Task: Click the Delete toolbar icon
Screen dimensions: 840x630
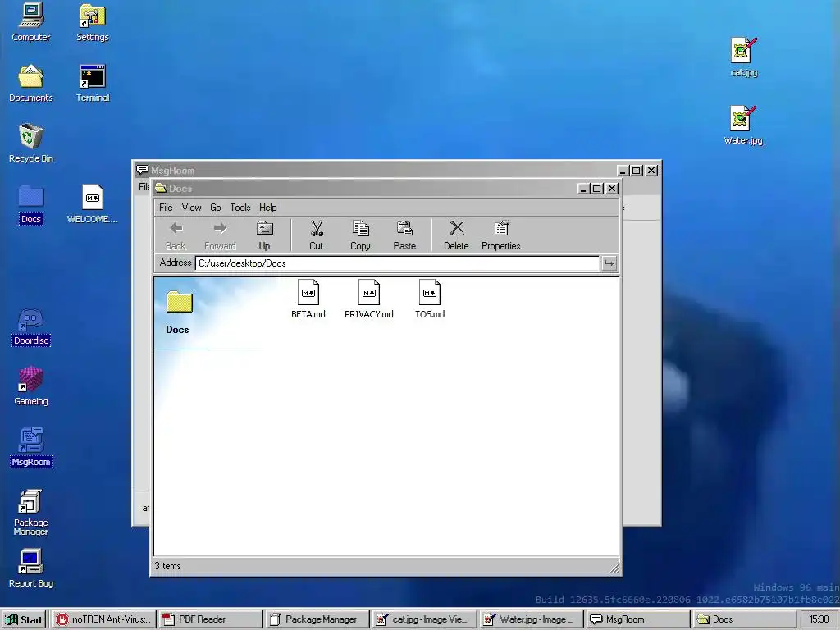Action: 456,235
